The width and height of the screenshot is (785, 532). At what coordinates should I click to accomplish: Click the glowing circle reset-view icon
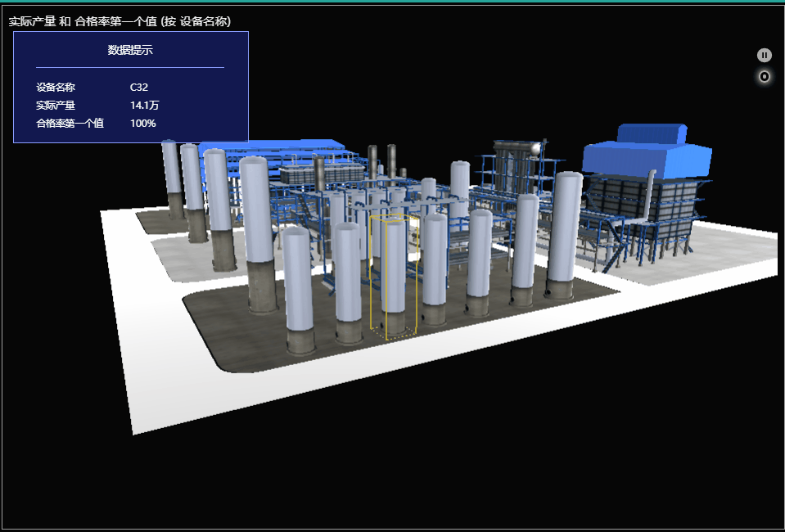pyautogui.click(x=764, y=77)
